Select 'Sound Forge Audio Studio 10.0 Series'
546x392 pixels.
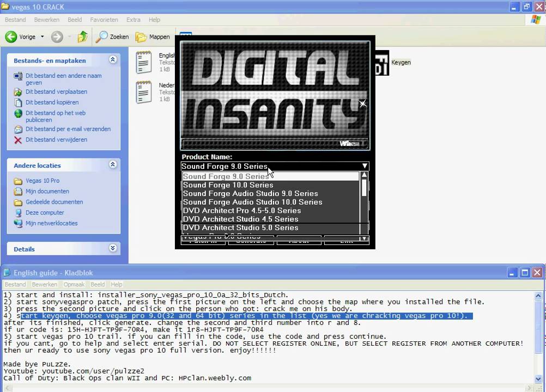coord(271,202)
